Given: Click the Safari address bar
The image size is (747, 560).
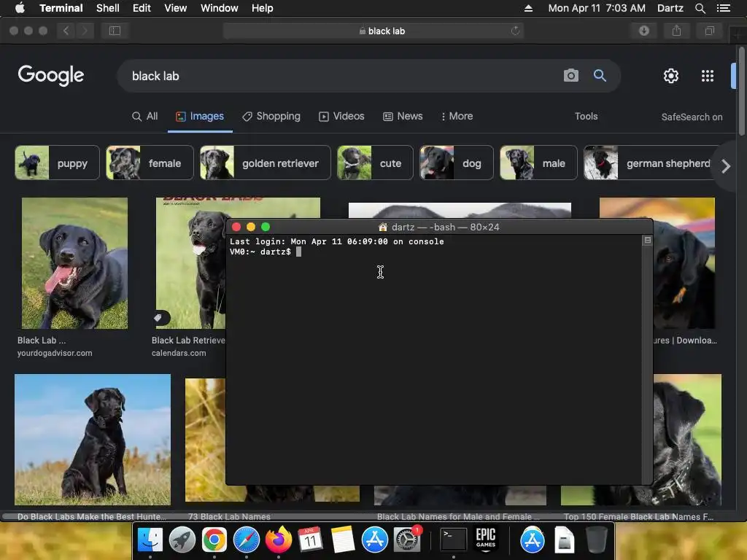Looking at the screenshot, I should click(373, 31).
